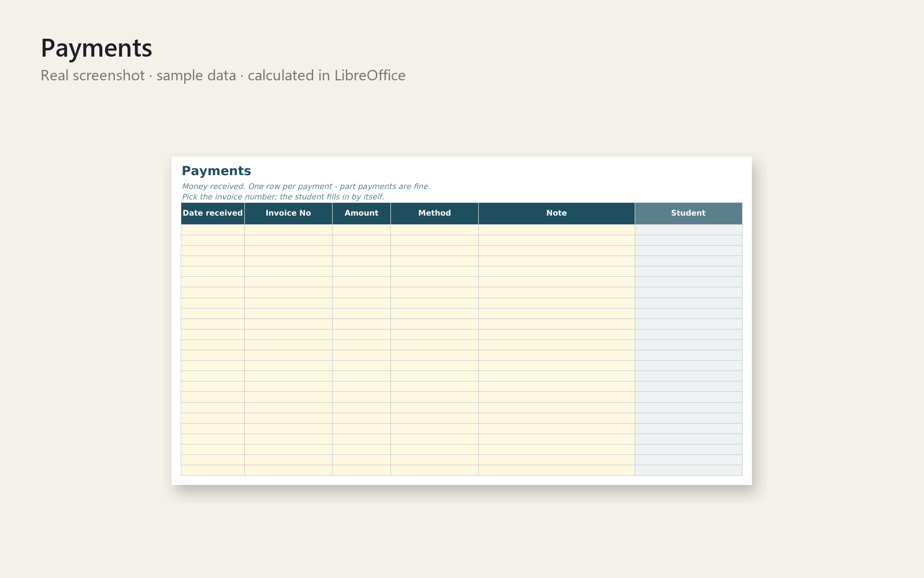
Task: Click the "Date received" column header
Action: (x=213, y=213)
